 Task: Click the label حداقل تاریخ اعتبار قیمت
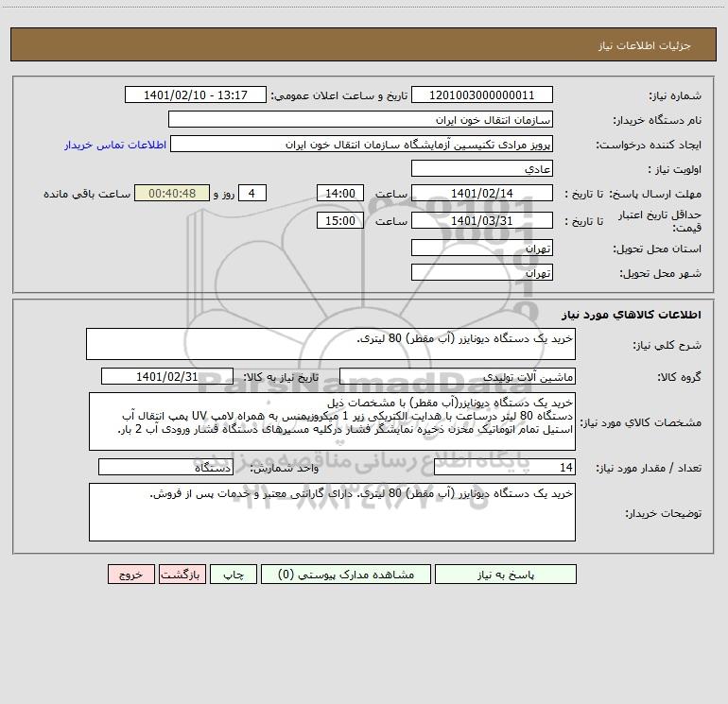[659, 221]
